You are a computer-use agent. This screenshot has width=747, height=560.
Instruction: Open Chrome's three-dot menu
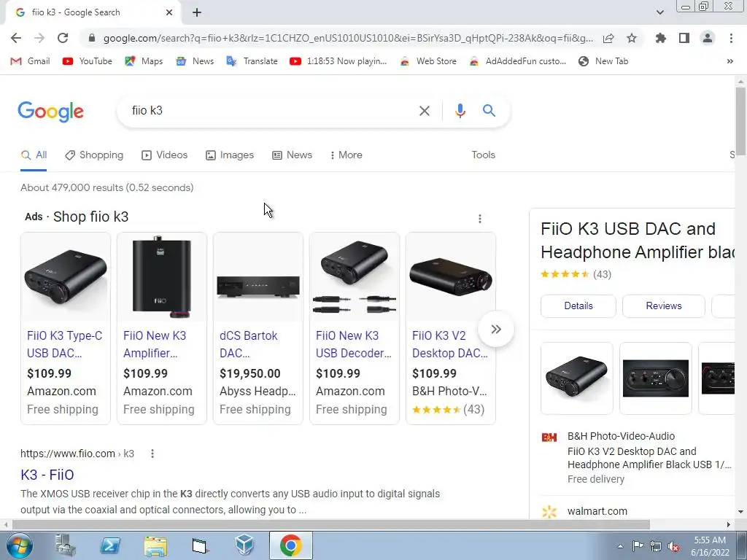click(731, 38)
